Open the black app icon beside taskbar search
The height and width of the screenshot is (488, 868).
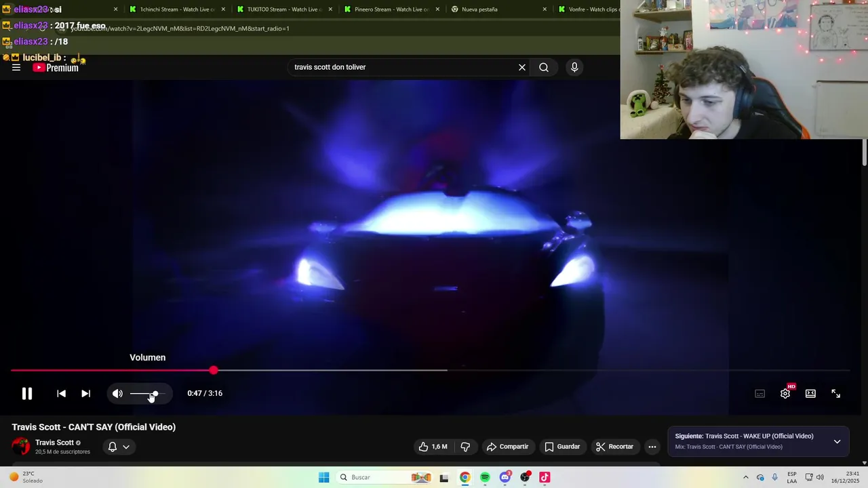[x=444, y=477]
